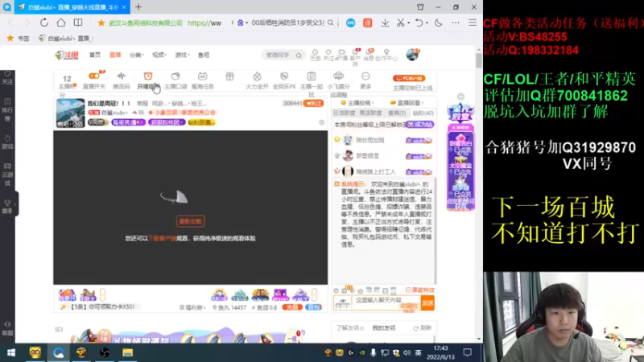Screen dimensions: 644x362
Task: Open 排行榜 in left sidebar
Action: [7, 110]
